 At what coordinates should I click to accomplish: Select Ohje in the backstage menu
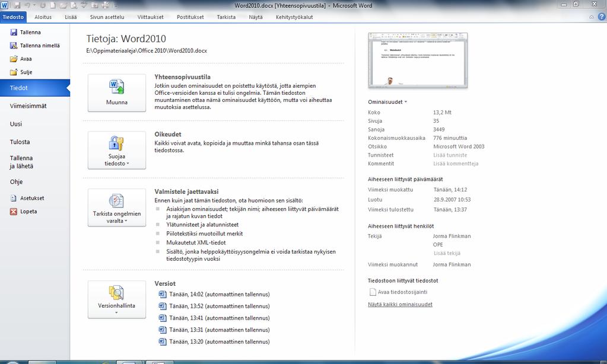(x=16, y=182)
